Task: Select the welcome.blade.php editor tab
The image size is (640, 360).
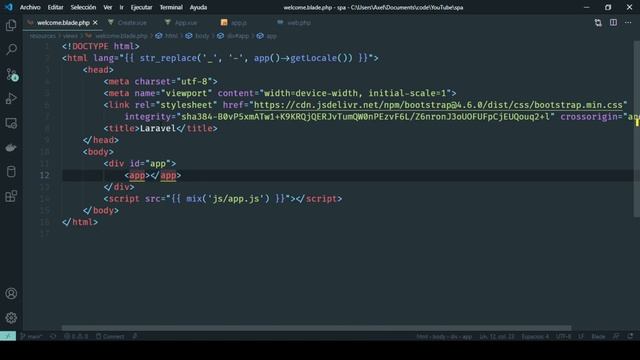Action: 63,23
